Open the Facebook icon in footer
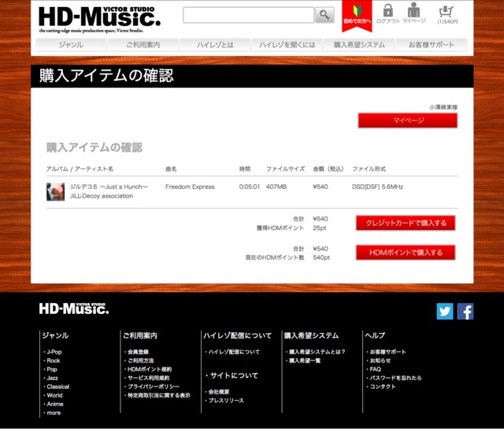Screen dimensions: 504x429 465,311
